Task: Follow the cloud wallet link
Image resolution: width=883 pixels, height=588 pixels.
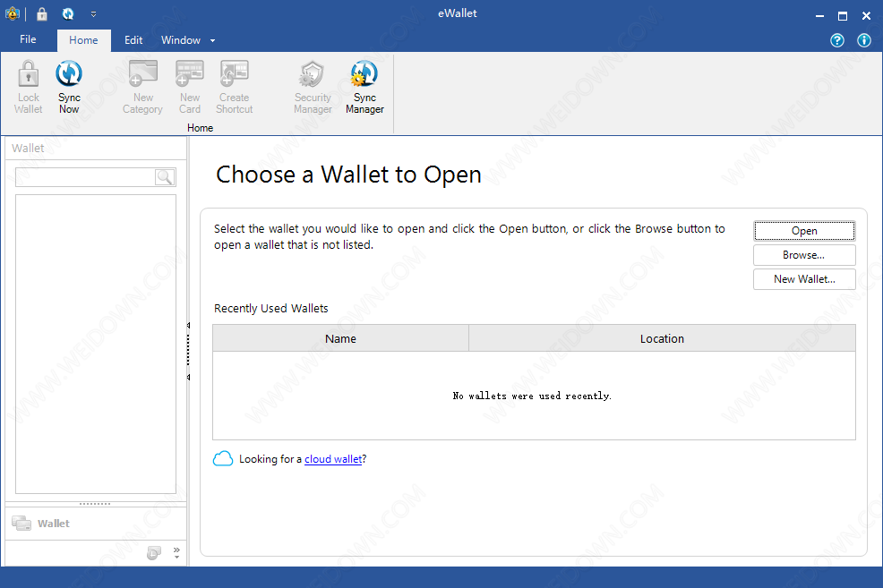Action: click(333, 459)
